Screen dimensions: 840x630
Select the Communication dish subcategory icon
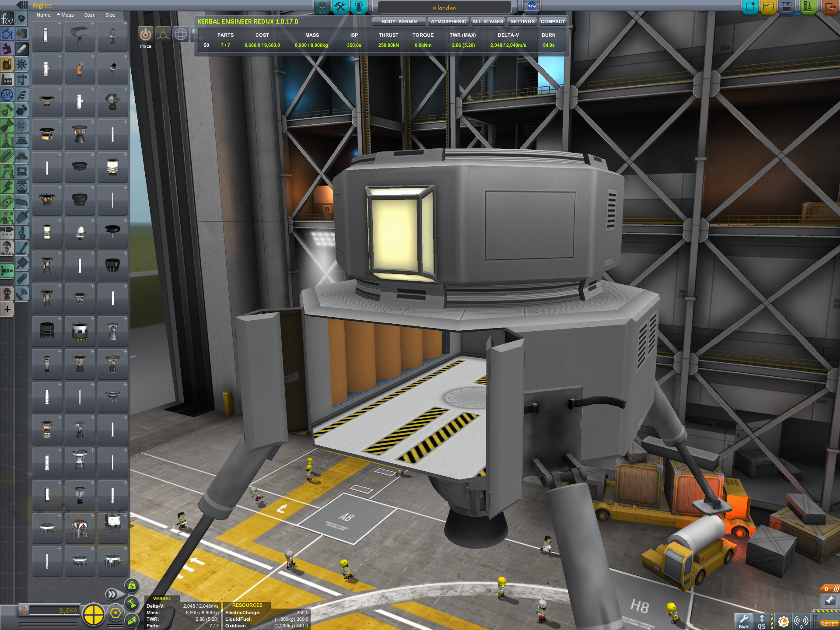coord(21,294)
